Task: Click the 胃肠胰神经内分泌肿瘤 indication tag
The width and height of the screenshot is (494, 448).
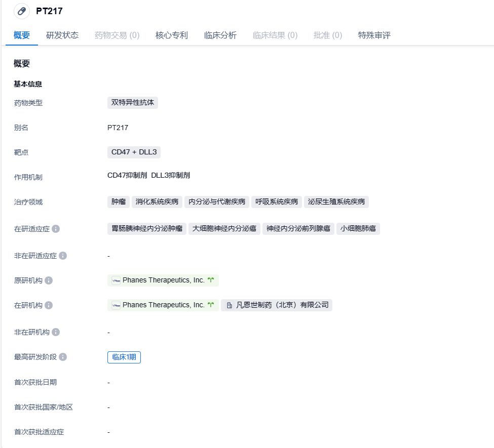Action: (147, 229)
